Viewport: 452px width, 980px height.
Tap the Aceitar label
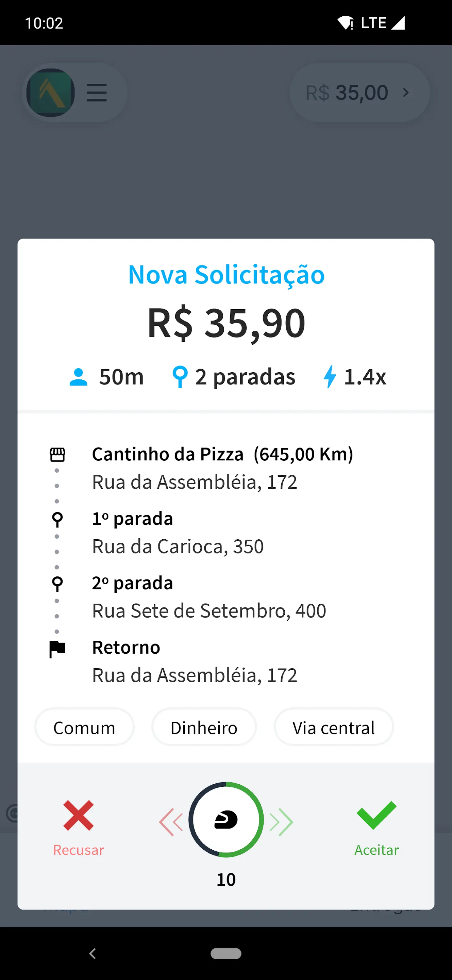tap(376, 850)
